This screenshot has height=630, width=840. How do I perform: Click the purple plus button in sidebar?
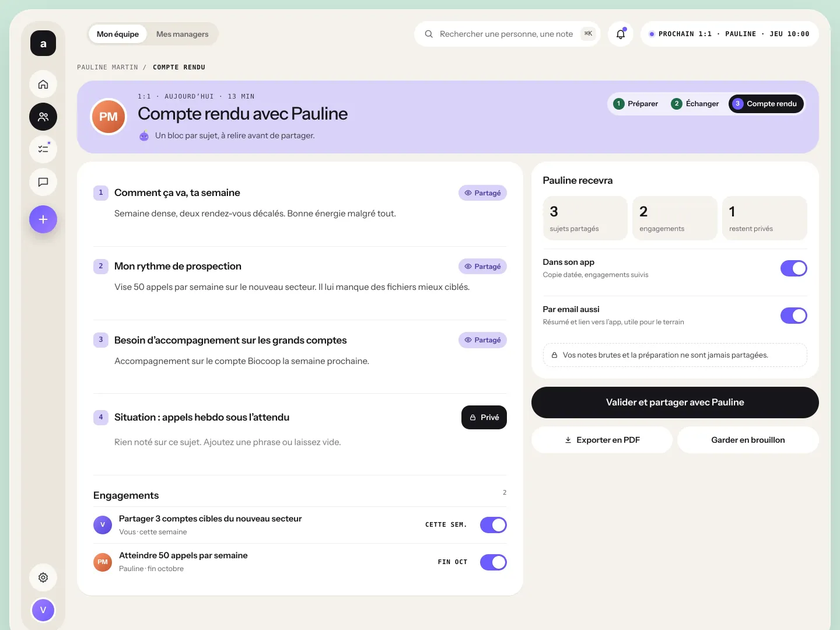click(43, 219)
